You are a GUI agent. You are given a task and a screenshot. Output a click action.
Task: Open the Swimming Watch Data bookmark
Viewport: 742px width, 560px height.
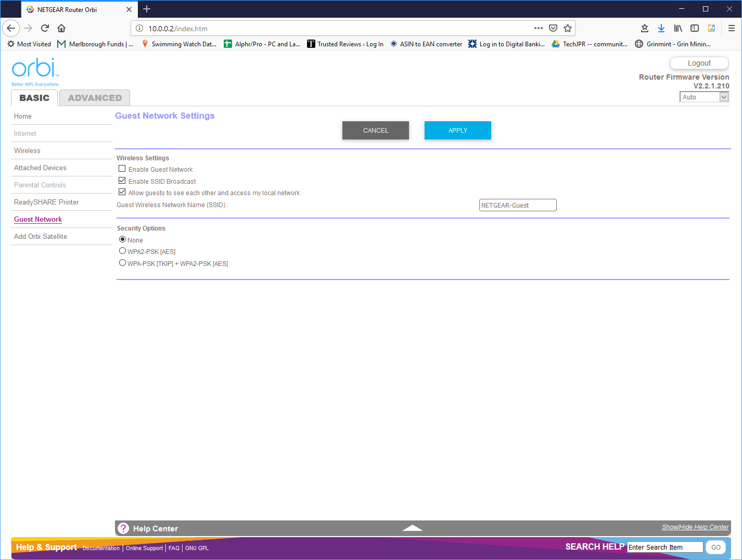(179, 44)
